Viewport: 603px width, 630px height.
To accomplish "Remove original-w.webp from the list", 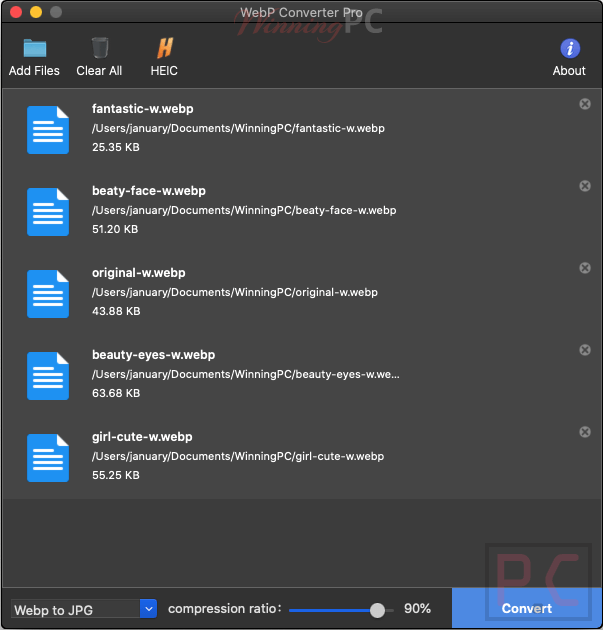I will pyautogui.click(x=585, y=268).
